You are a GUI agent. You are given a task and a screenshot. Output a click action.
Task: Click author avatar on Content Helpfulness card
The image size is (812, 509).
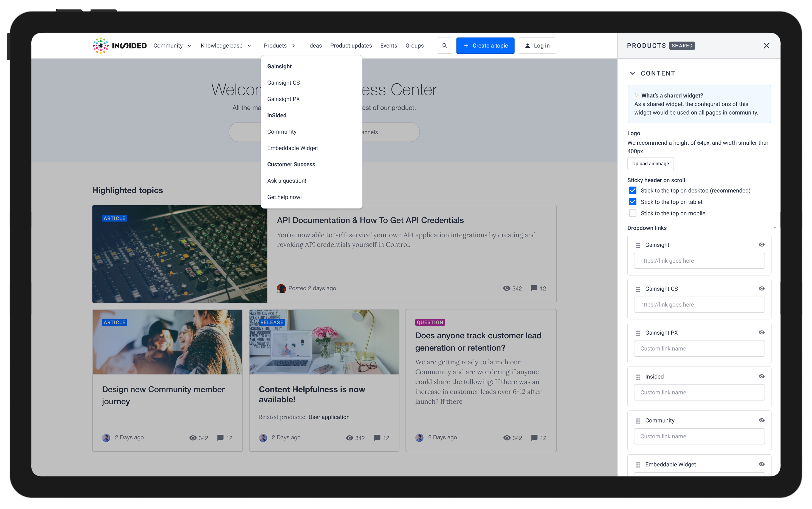point(263,438)
